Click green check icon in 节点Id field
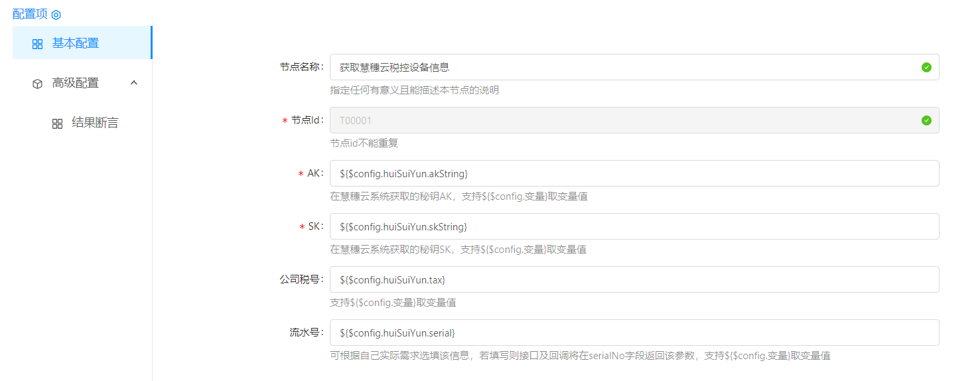The image size is (980, 381). pyautogui.click(x=926, y=120)
